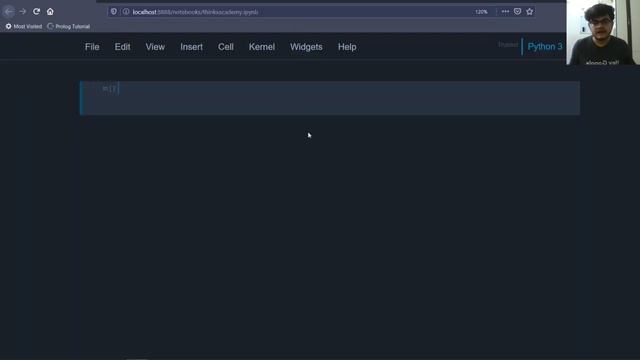The width and height of the screenshot is (640, 360).
Task: Open the site information icon in address bar
Action: coord(126,11)
